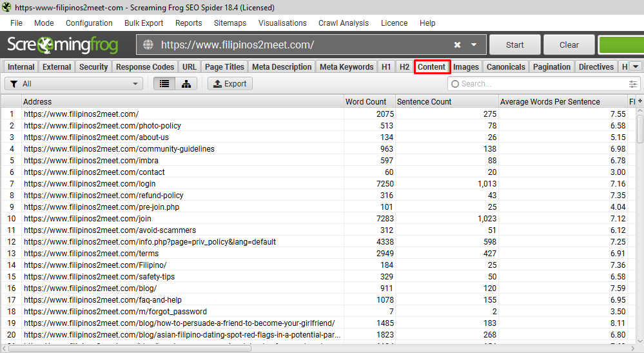Switch to the Pagination tab
The height and width of the screenshot is (353, 644).
(x=552, y=66)
